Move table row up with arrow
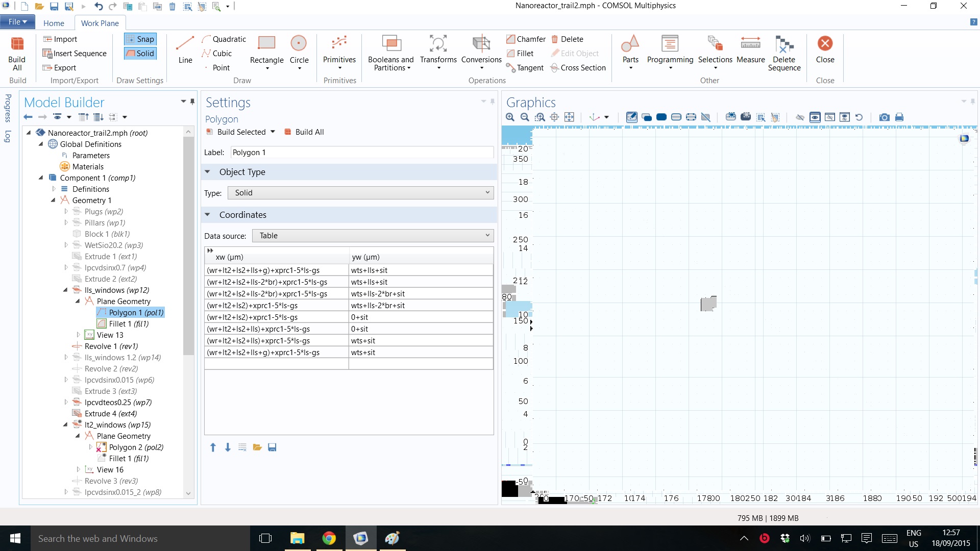The width and height of the screenshot is (980, 551). coord(213,447)
